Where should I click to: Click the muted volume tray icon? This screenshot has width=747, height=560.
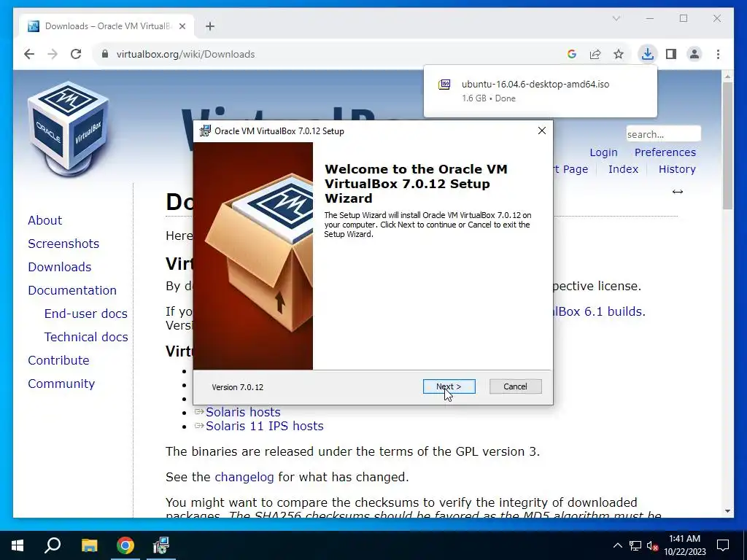click(653, 545)
